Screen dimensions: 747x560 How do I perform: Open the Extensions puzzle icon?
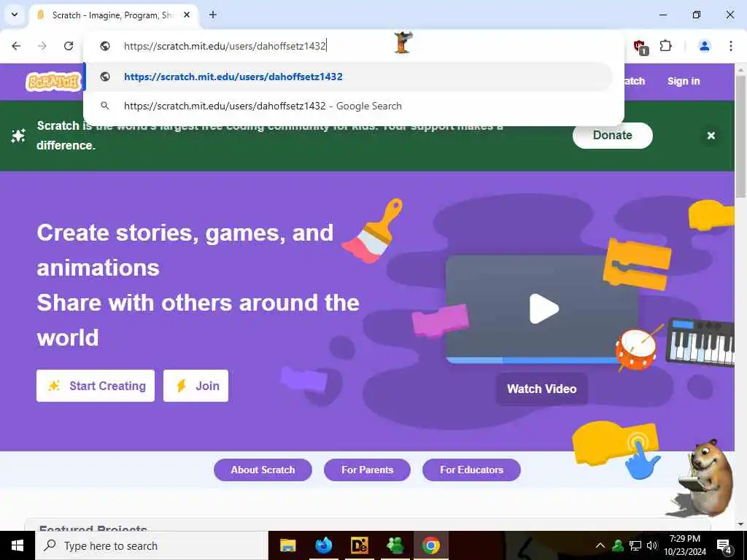coord(665,46)
